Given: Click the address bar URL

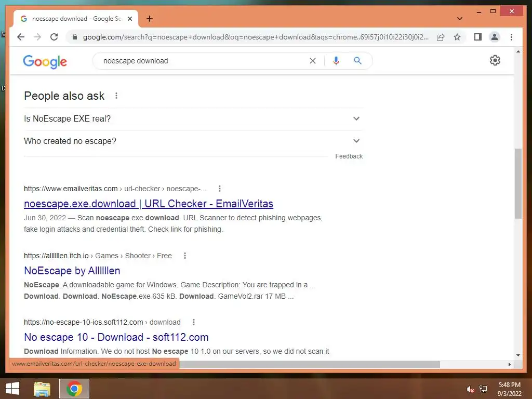Looking at the screenshot, I should [256, 37].
